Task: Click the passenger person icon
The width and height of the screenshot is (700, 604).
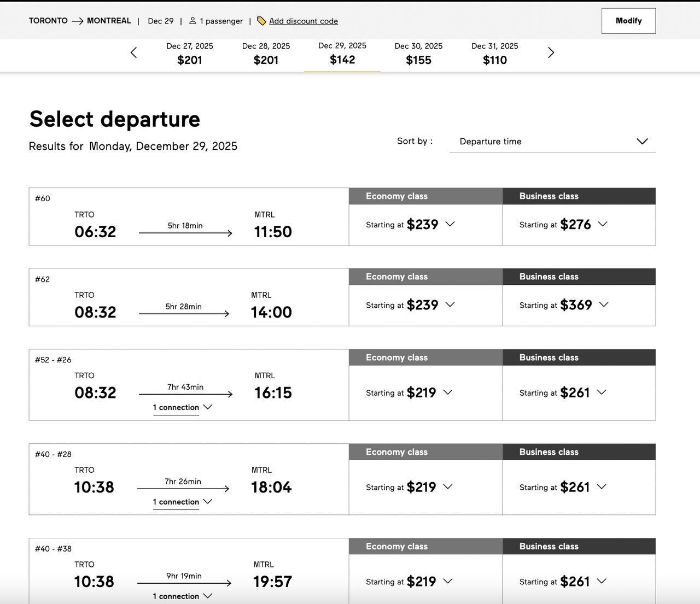Action: coord(192,21)
